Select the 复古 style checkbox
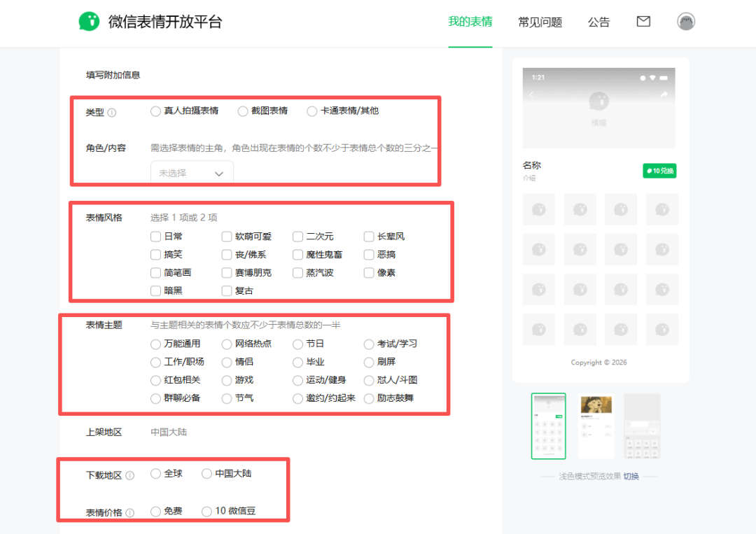756x534 pixels. 225,290
